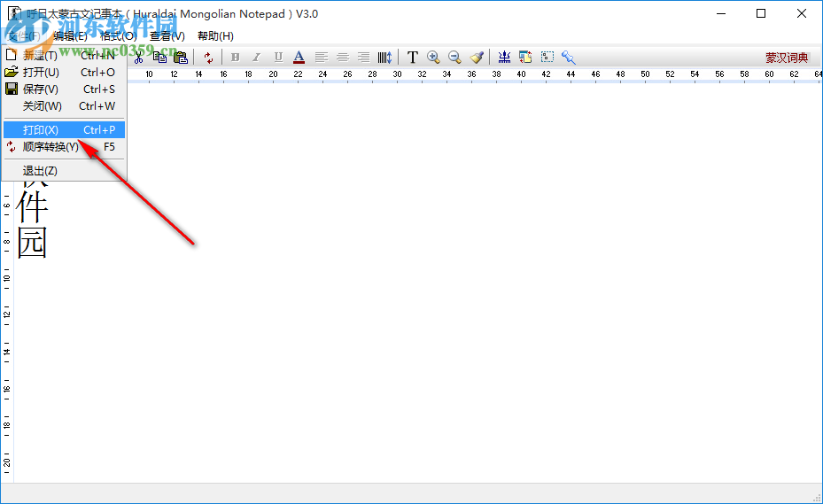Open the 查看(V) menu
This screenshot has height=504, width=823.
tap(167, 35)
